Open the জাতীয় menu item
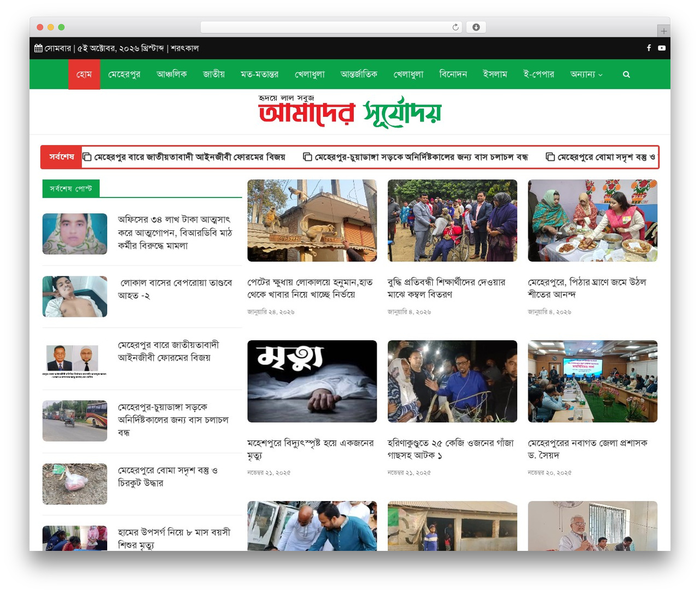Viewport: 700px width, 593px height. pyautogui.click(x=214, y=74)
